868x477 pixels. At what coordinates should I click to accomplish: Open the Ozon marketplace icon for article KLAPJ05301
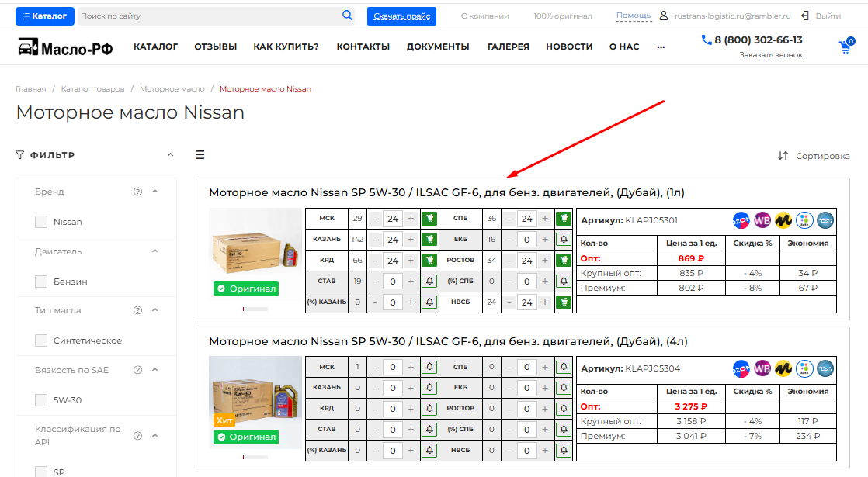tap(741, 220)
